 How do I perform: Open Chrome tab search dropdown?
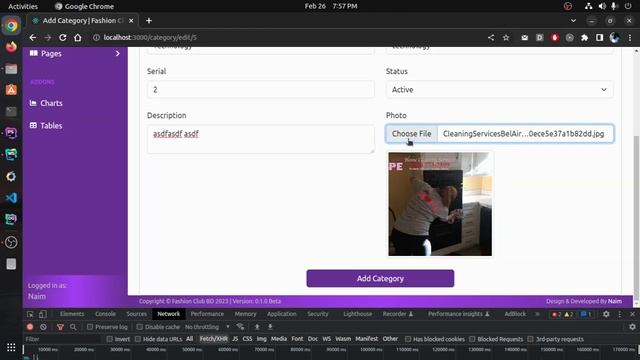pos(573,20)
